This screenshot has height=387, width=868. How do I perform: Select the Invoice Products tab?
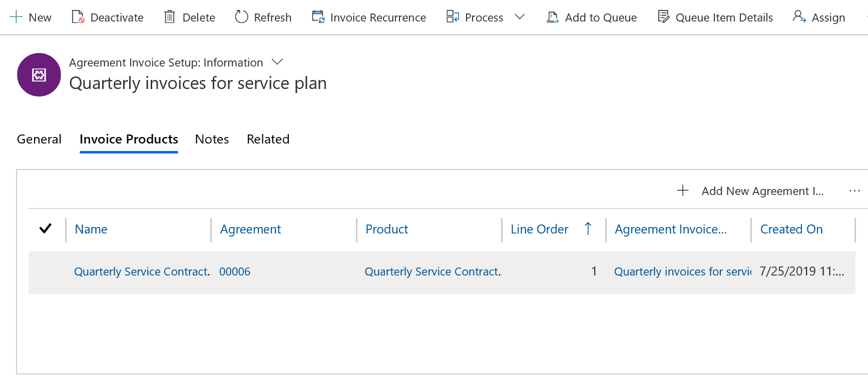pyautogui.click(x=129, y=139)
